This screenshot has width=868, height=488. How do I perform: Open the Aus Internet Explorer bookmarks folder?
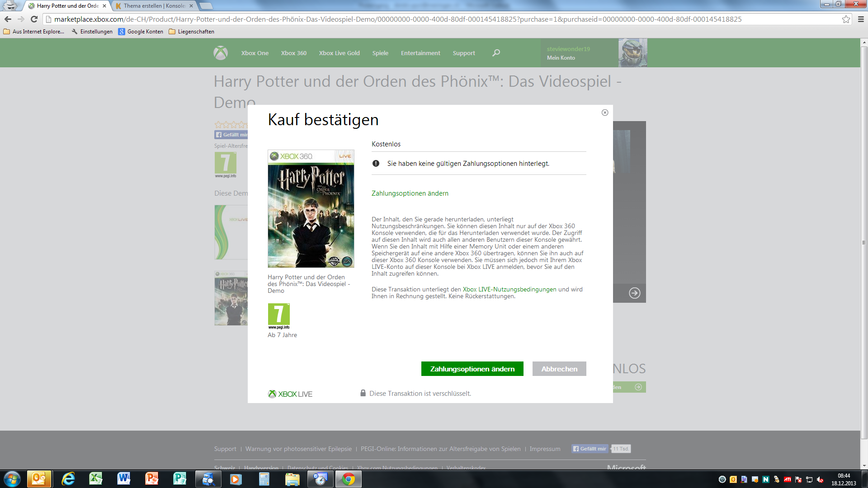34,32
